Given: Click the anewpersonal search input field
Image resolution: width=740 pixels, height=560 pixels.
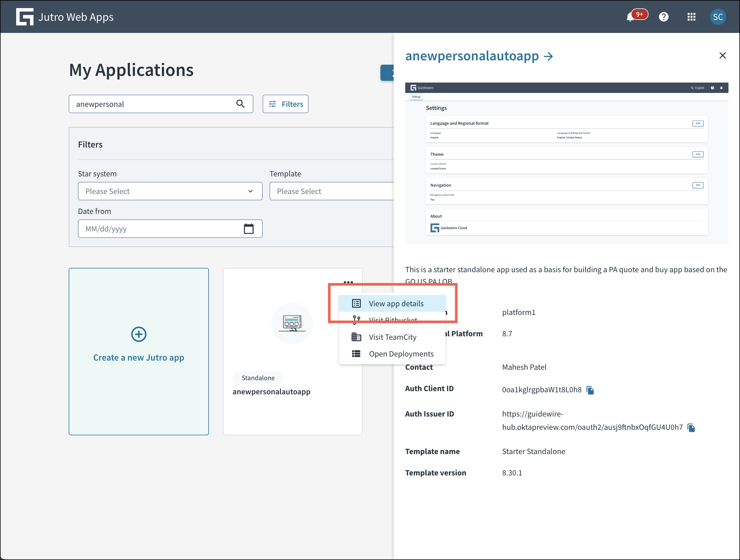Looking at the screenshot, I should [x=161, y=104].
